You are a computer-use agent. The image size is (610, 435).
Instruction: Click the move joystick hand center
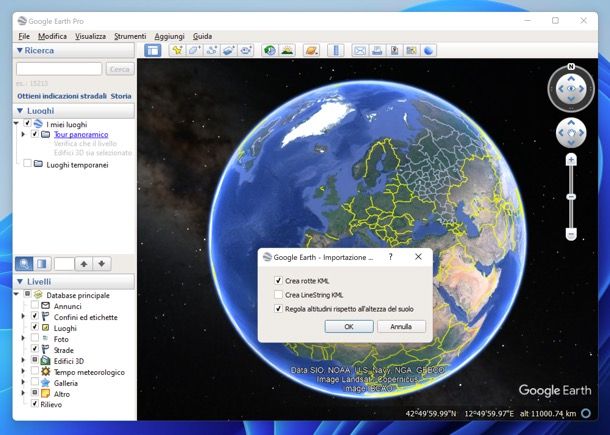[x=571, y=133]
